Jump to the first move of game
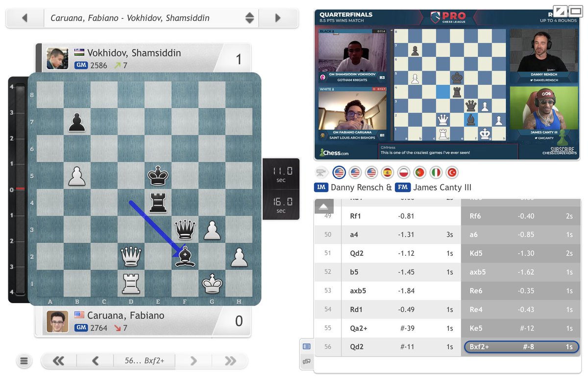 click(58, 361)
